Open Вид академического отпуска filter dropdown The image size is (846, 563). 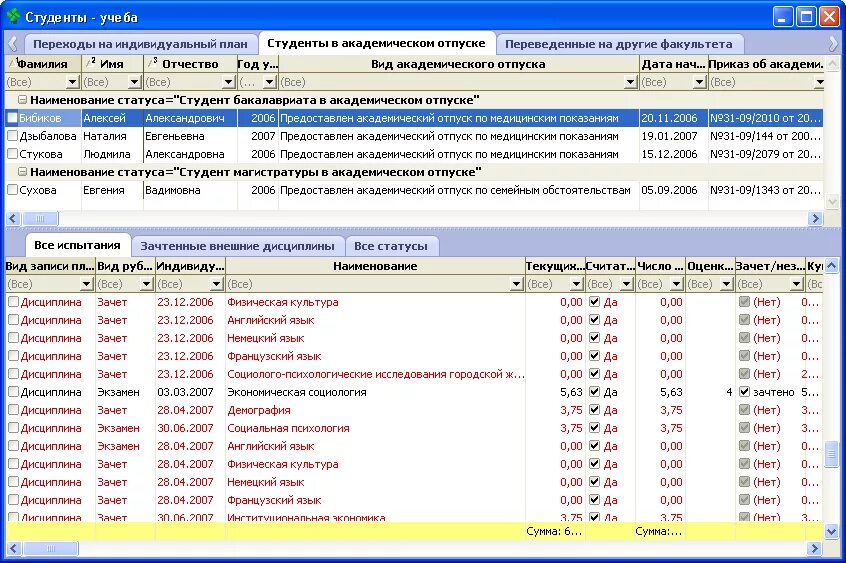[x=631, y=82]
